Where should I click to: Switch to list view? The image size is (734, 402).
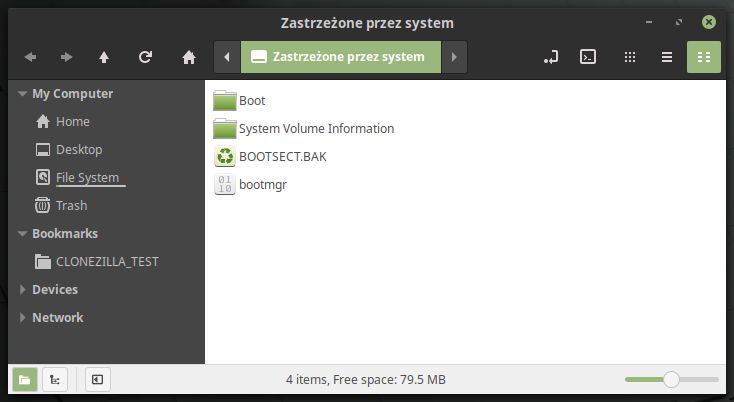point(667,57)
